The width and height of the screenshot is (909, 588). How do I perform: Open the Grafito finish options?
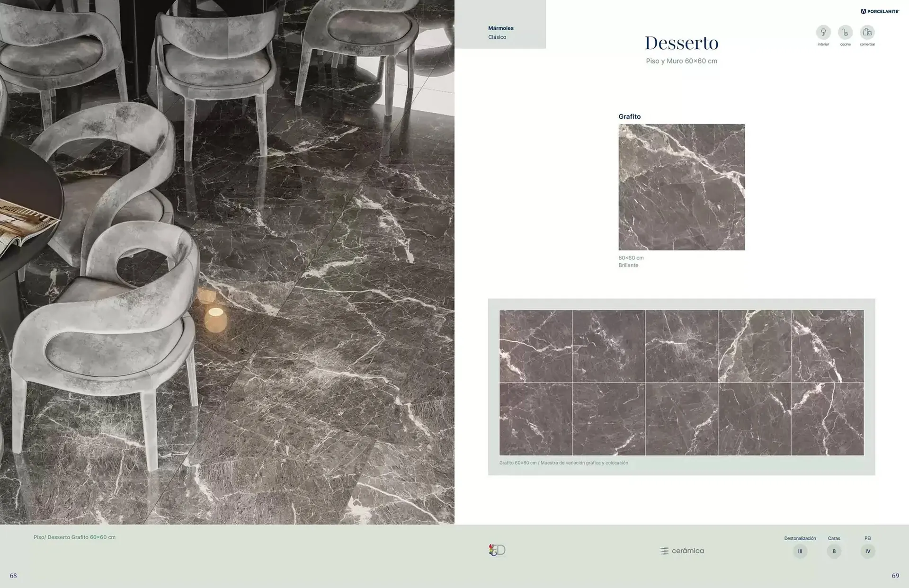click(x=630, y=116)
